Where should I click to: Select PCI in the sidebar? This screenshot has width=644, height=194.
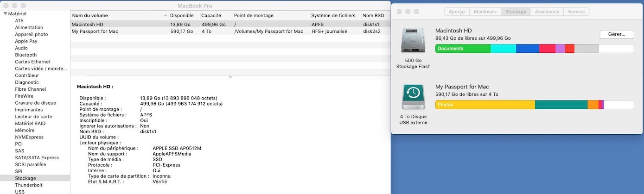point(19,144)
